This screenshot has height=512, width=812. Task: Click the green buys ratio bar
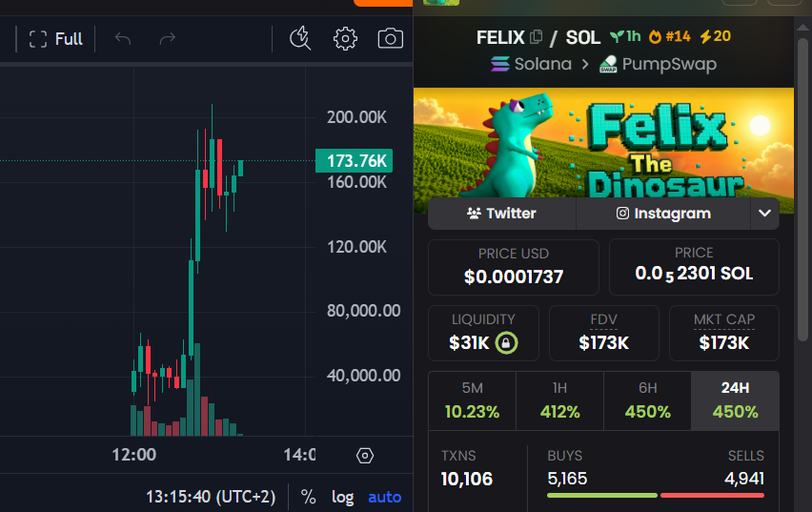(602, 496)
